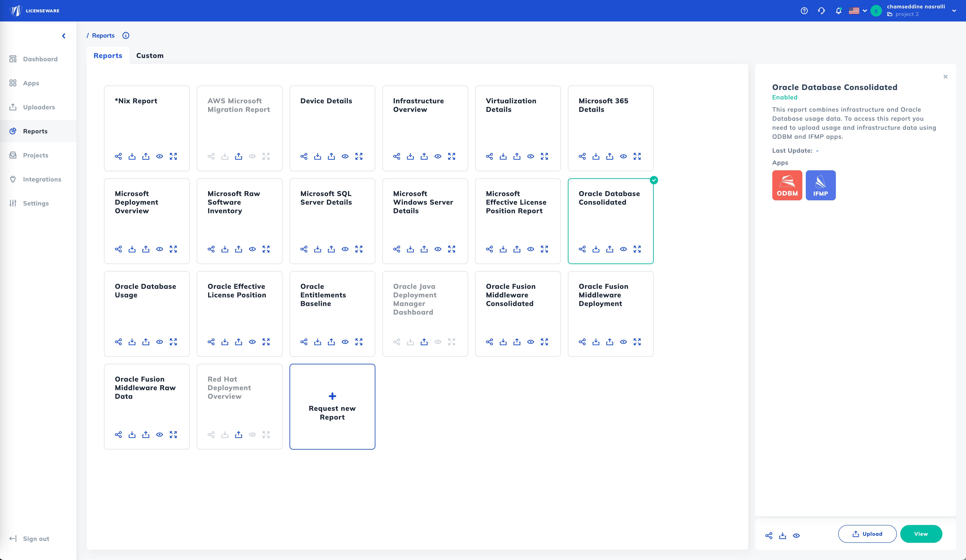This screenshot has width=966, height=560.
Task: Sign out from sidebar
Action: click(x=30, y=539)
